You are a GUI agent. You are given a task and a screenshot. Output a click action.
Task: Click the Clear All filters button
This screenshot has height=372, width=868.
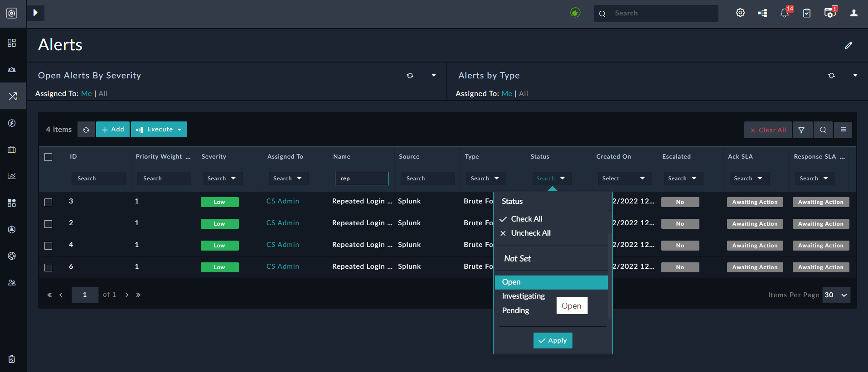click(x=768, y=130)
